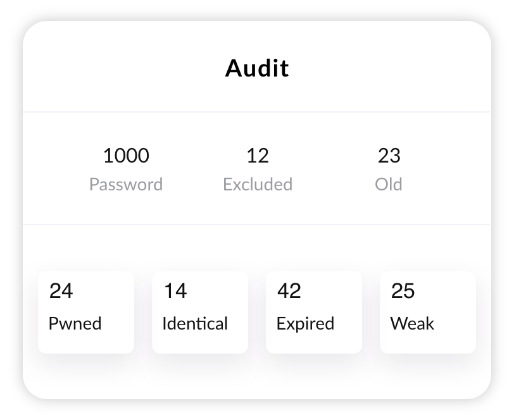This screenshot has width=514, height=420.
Task: Click the Expired label text
Action: (x=305, y=323)
